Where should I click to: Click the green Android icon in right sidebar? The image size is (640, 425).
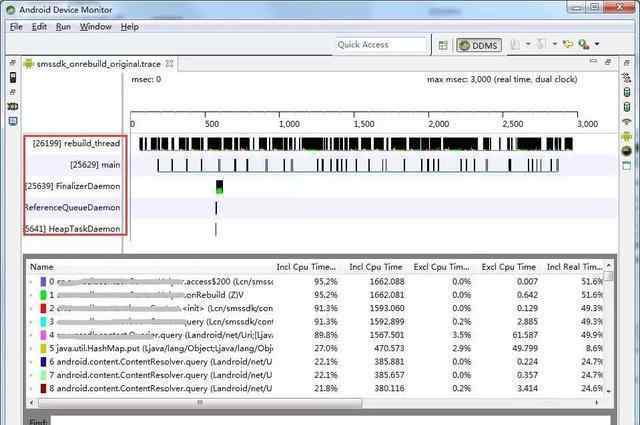[x=627, y=136]
